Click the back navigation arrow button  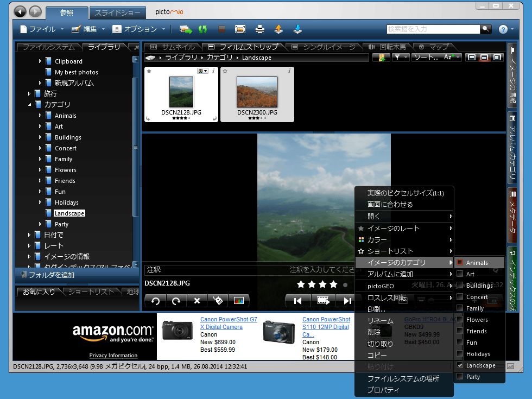pyautogui.click(x=20, y=12)
